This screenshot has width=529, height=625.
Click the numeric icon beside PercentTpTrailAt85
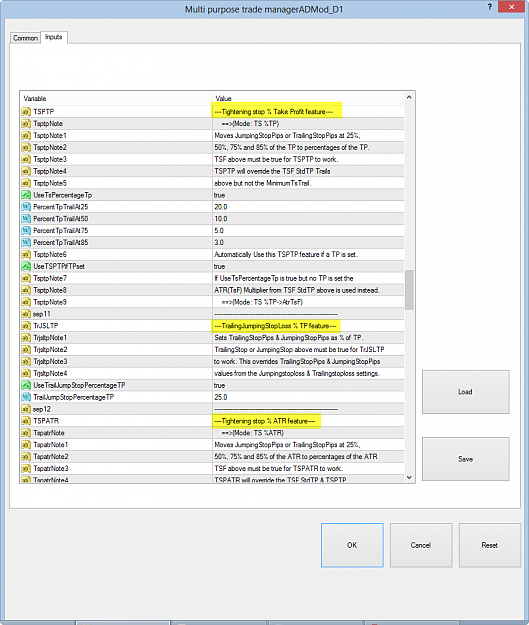26,242
